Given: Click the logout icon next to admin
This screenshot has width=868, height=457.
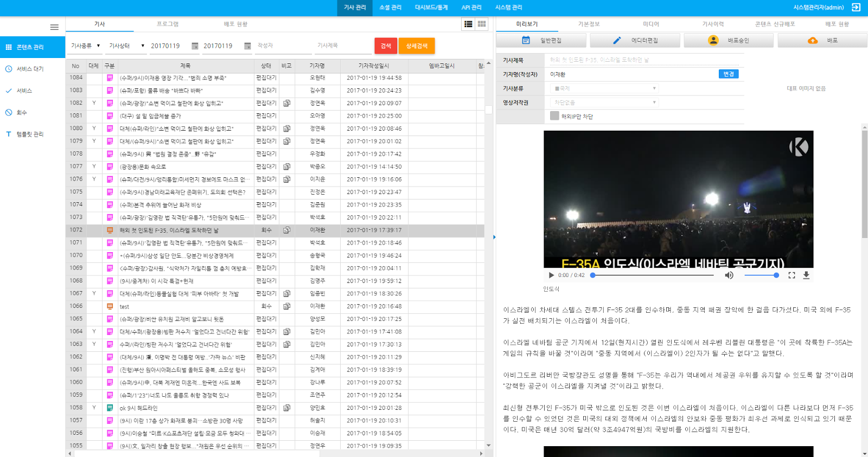Looking at the screenshot, I should pos(856,8).
